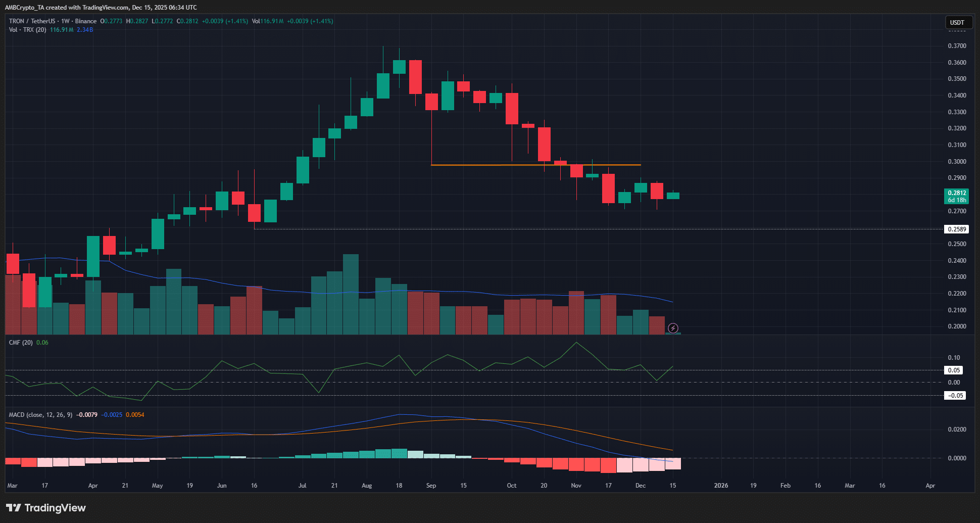Select the lightning bolt instant trading icon
The height and width of the screenshot is (523, 980).
click(674, 328)
